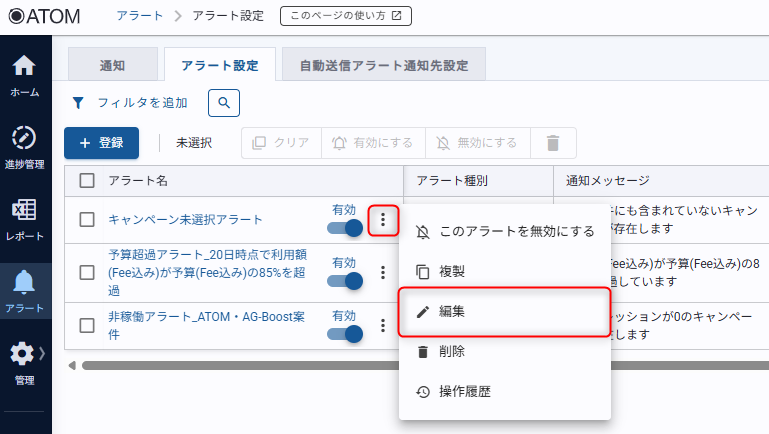
Task: Click the 登録 button
Action: tap(101, 143)
